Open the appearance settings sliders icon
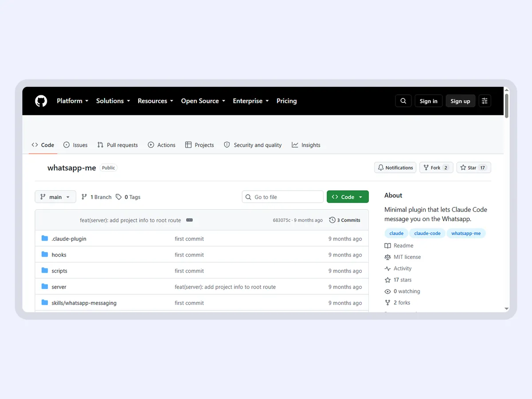This screenshot has height=399, width=532. click(485, 101)
